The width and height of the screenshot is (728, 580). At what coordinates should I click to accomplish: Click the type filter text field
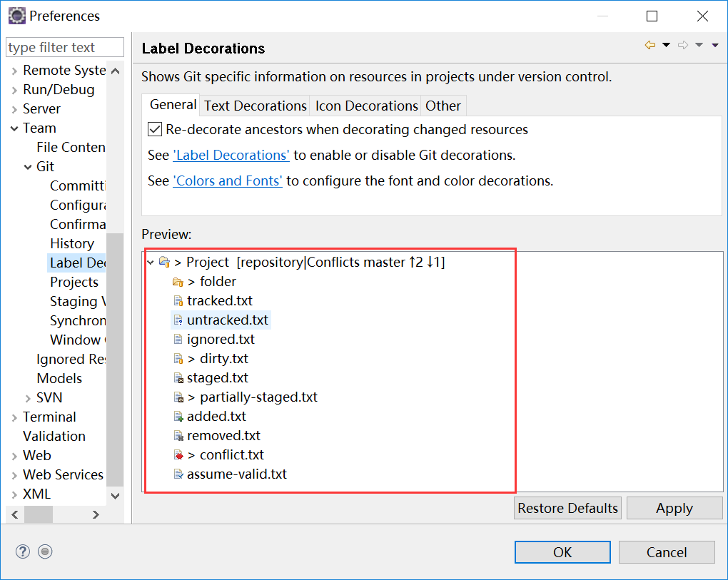pyautogui.click(x=65, y=47)
